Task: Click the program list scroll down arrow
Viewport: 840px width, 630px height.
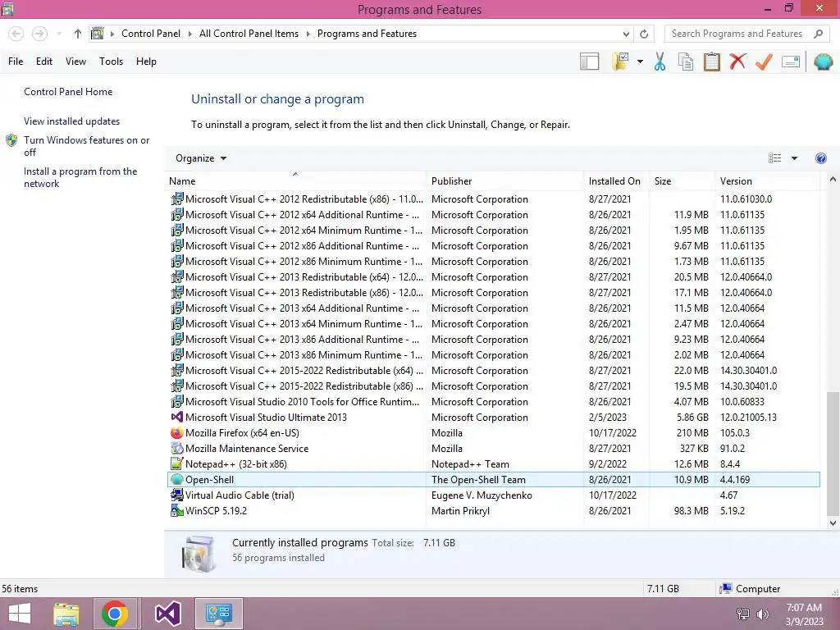Action: [x=833, y=523]
